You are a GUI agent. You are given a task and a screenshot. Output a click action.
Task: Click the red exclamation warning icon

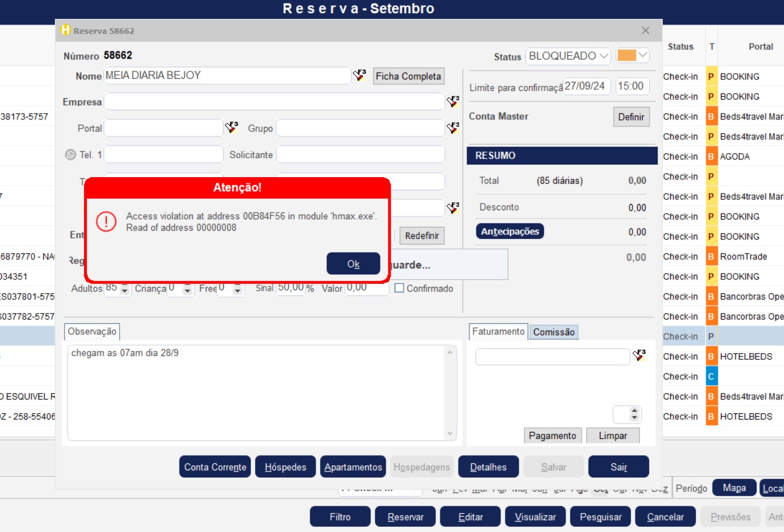tap(106, 222)
